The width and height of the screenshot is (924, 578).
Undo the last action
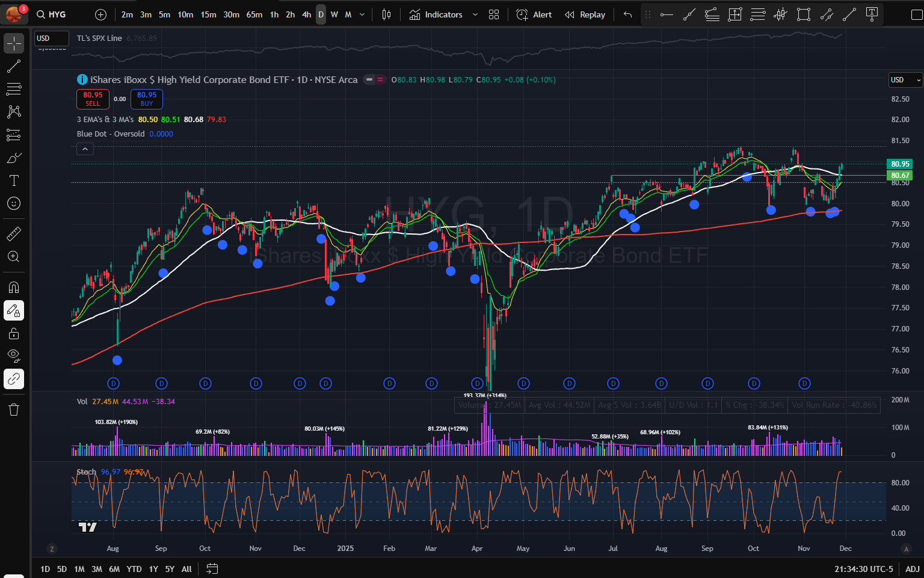[x=627, y=14]
